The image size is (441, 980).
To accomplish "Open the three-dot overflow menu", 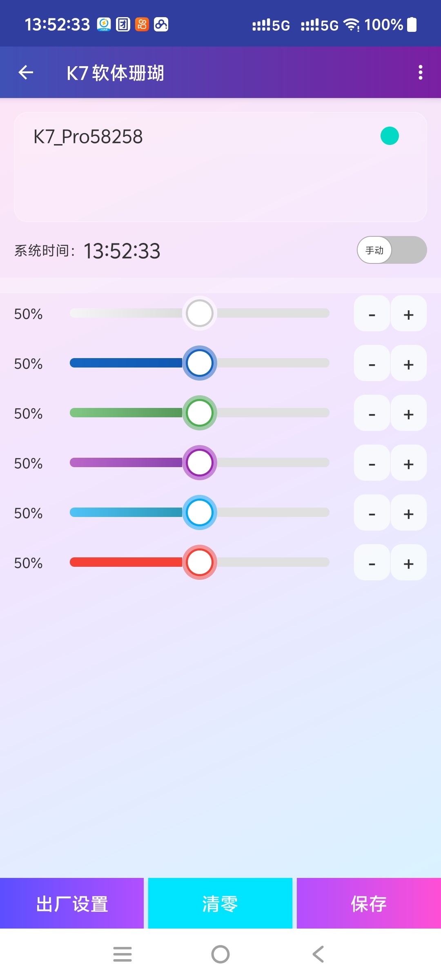I will 420,73.
